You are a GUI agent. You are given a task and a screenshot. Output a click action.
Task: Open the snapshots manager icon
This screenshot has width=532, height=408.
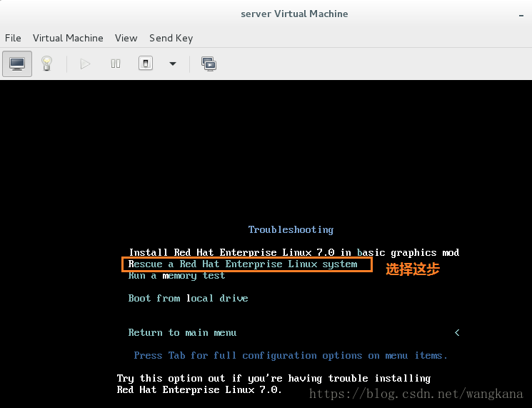209,64
